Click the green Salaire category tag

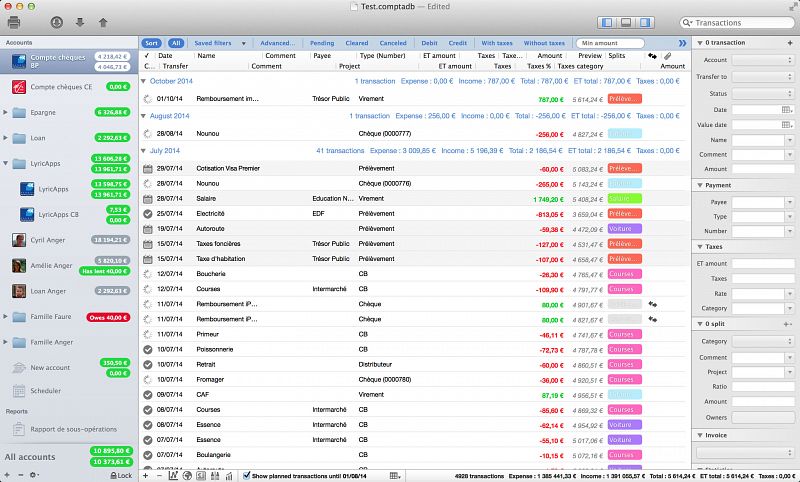coord(623,199)
